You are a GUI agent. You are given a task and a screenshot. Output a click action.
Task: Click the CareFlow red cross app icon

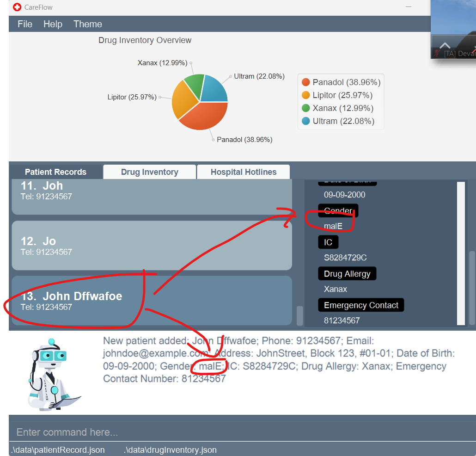(17, 7)
